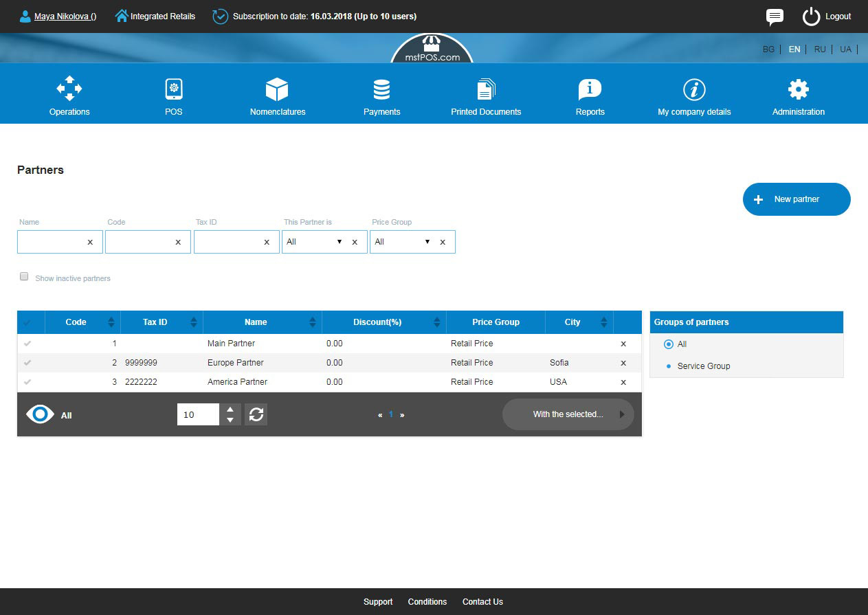This screenshot has height=615, width=868.
Task: Open the Reports speech bubble icon
Action: [590, 89]
